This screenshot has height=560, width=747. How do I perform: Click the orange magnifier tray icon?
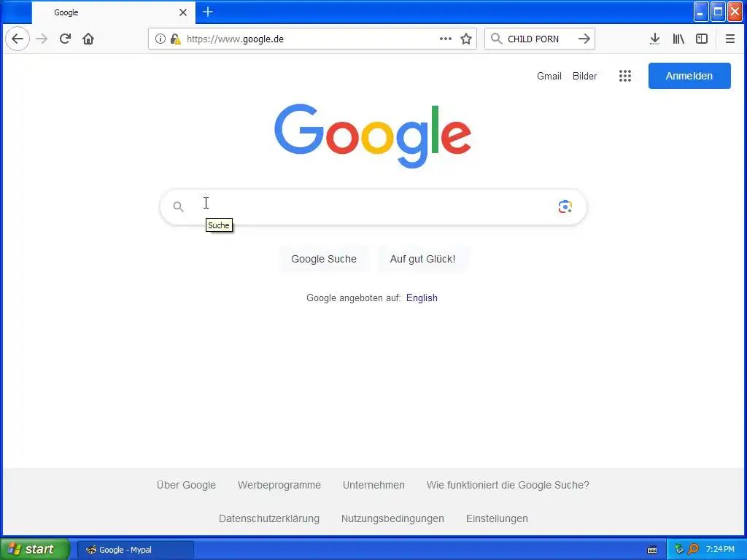(693, 549)
